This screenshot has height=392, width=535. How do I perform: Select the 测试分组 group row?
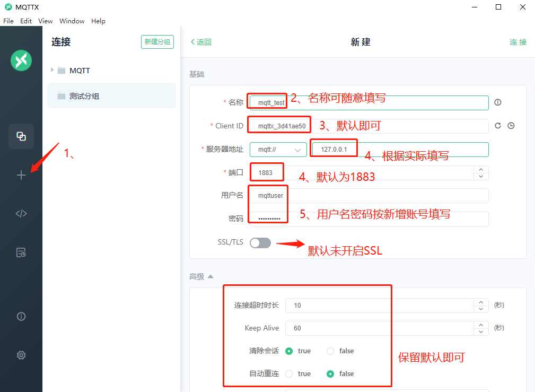(x=111, y=96)
